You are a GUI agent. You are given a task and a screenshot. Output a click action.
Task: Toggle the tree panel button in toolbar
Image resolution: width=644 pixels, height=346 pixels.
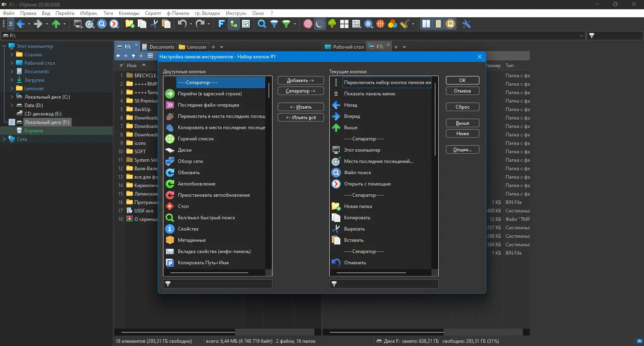(x=233, y=24)
